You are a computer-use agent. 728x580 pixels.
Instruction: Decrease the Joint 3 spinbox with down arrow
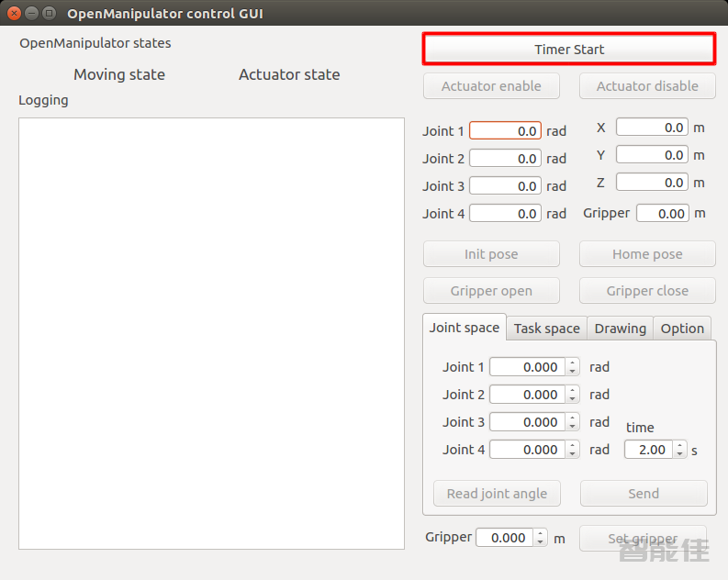point(573,426)
